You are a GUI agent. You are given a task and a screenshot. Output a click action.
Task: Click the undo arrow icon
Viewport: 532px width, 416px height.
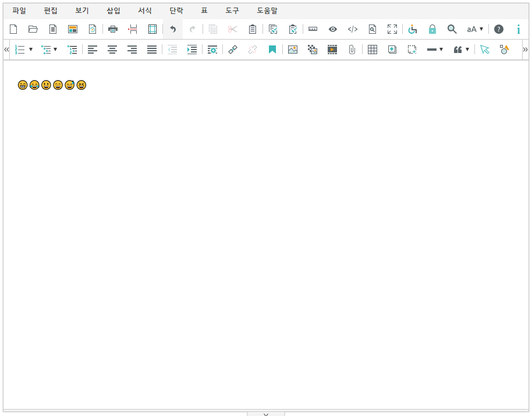[173, 29]
